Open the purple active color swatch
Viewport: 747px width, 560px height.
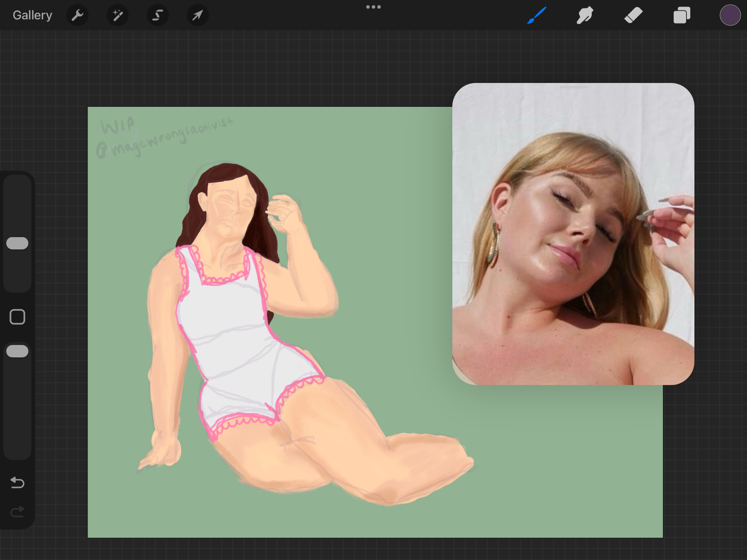point(730,15)
